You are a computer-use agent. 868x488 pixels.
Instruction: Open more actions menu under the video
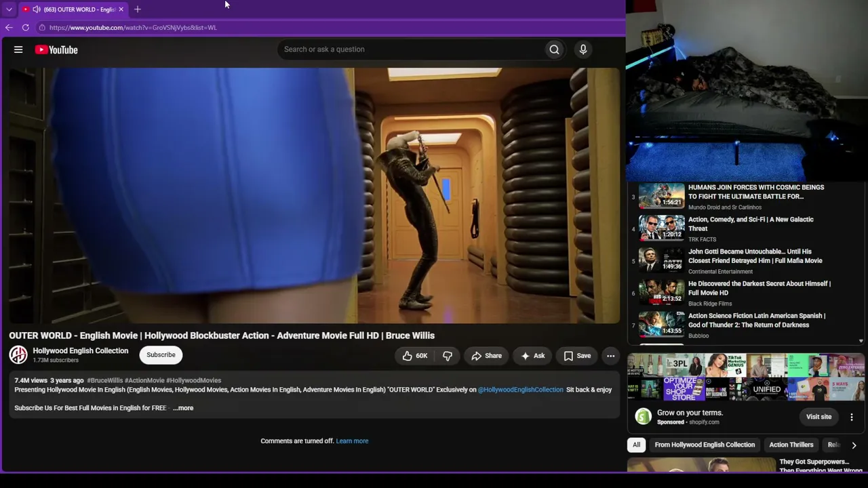[610, 356]
